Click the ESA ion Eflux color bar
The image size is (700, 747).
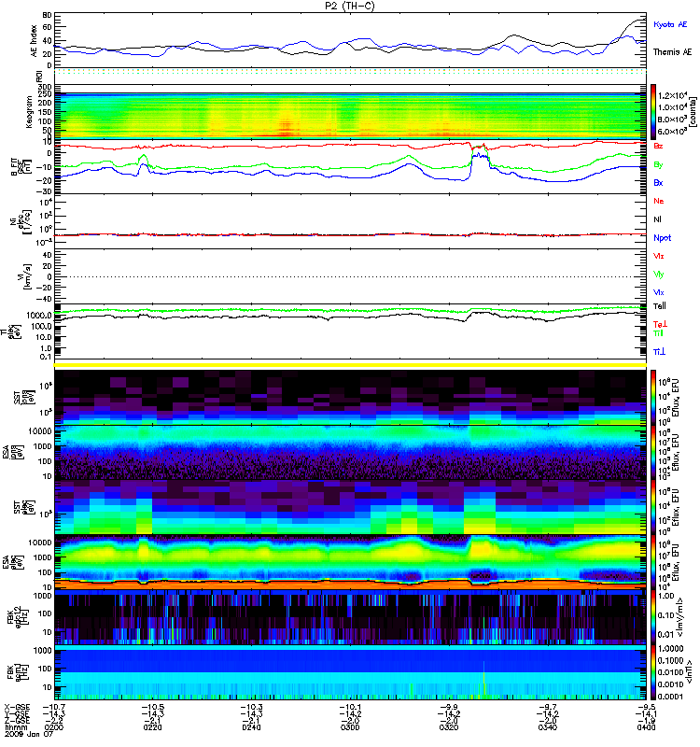[653, 453]
